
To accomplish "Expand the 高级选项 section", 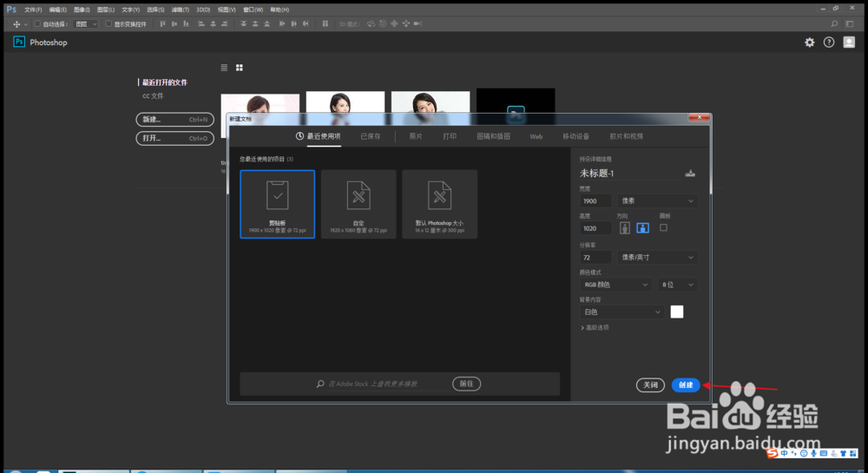I will [x=595, y=327].
